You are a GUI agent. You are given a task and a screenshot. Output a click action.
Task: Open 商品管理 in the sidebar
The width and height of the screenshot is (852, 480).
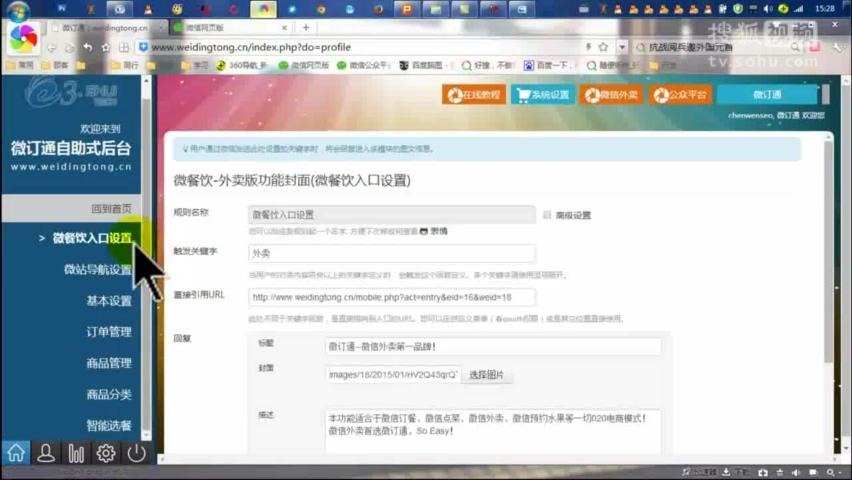coord(109,363)
